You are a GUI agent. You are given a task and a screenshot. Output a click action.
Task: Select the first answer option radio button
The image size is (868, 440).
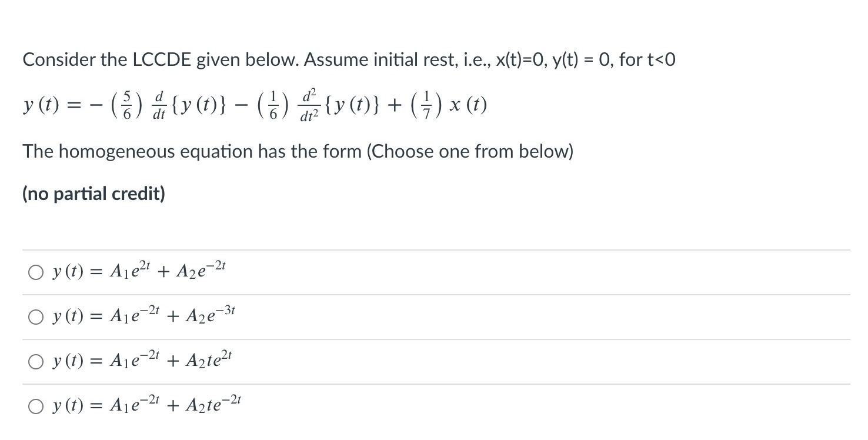(36, 271)
